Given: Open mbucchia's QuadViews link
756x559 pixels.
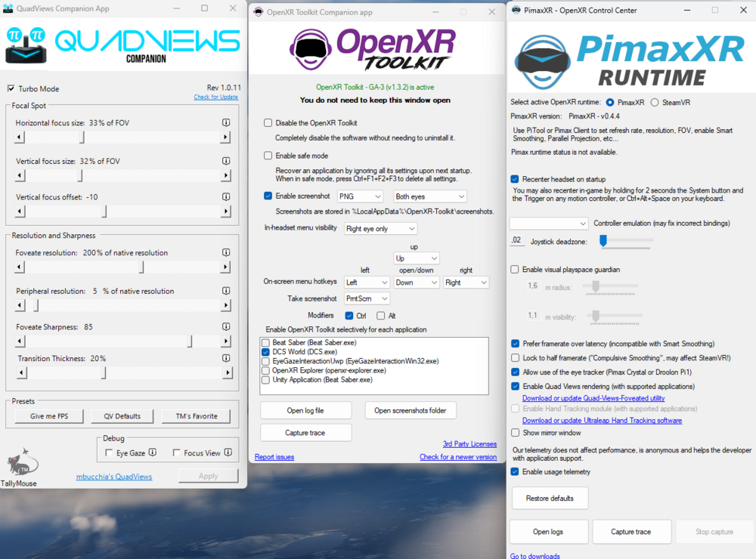Looking at the screenshot, I should pyautogui.click(x=114, y=477).
